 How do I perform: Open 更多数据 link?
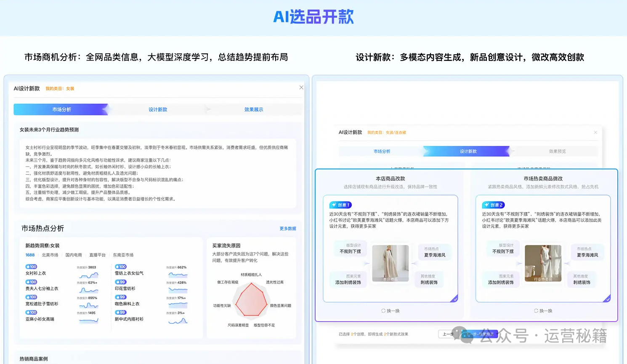point(288,229)
